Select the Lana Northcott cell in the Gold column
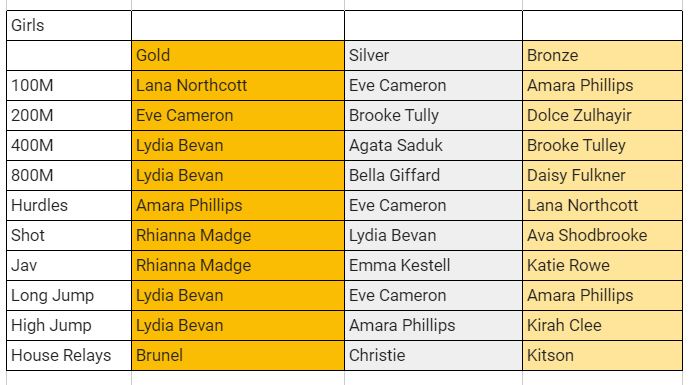 point(238,85)
